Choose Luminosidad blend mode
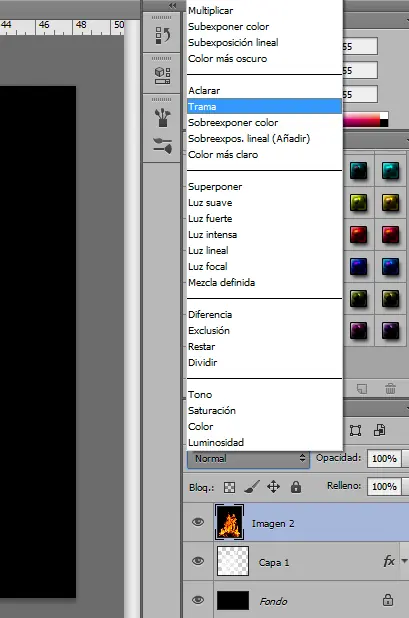The height and width of the screenshot is (618, 409). [x=264, y=443]
